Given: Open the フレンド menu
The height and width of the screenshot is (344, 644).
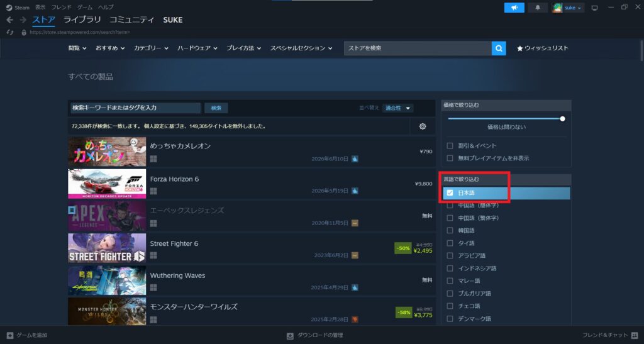Looking at the screenshot, I should coord(61,8).
